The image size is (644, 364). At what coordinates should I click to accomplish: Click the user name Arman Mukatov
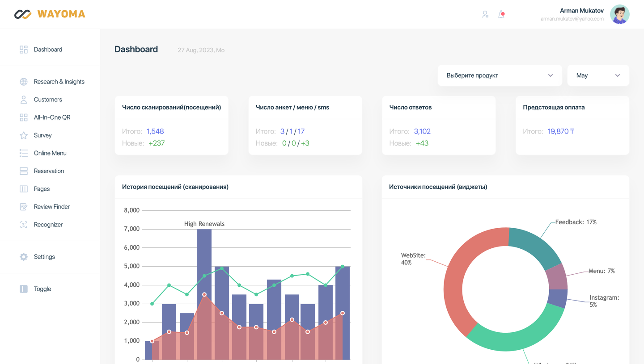[x=582, y=11]
